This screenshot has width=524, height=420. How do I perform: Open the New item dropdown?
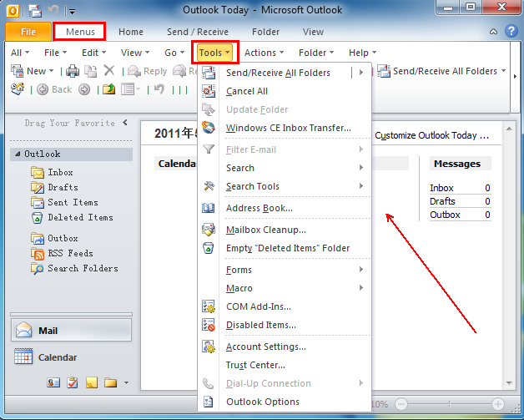click(33, 71)
